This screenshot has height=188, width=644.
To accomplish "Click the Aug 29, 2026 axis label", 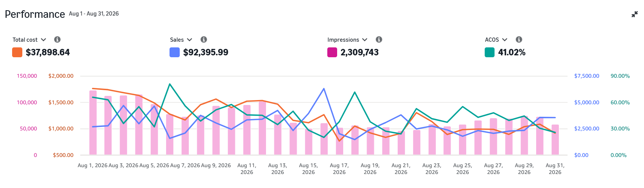I will pos(524,169).
